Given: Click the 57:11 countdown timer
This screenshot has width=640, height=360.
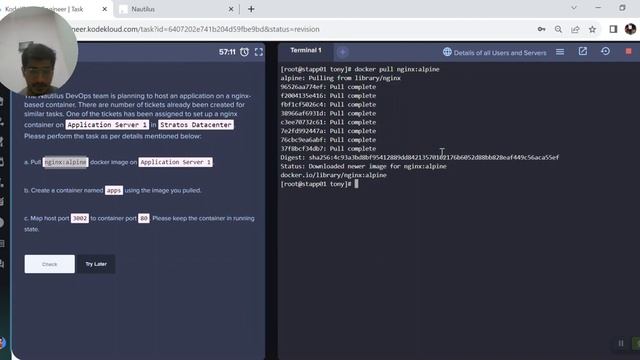Looking at the screenshot, I should click(227, 52).
